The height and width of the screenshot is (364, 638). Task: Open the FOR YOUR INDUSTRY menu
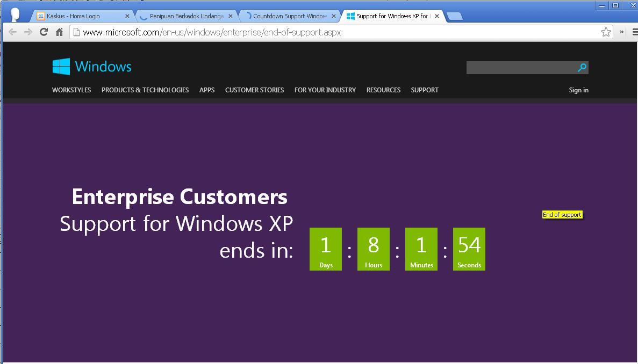pyautogui.click(x=325, y=90)
